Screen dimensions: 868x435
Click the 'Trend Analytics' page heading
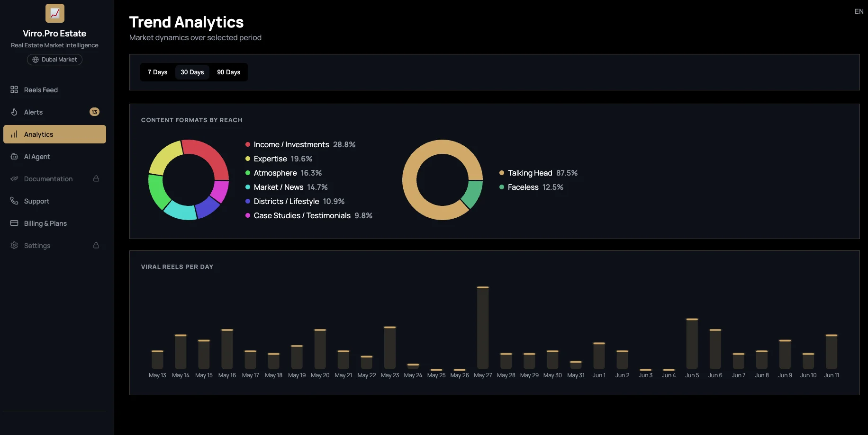point(186,22)
